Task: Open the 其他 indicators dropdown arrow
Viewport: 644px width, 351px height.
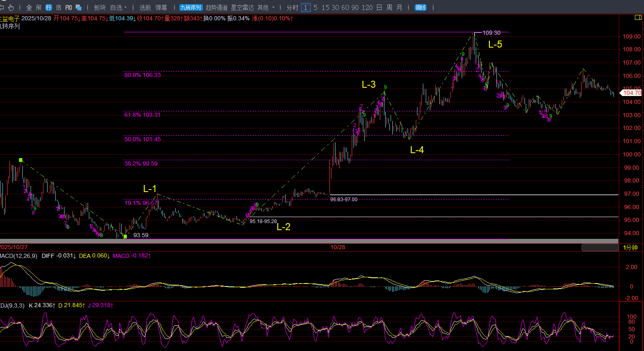Action: (x=273, y=7)
